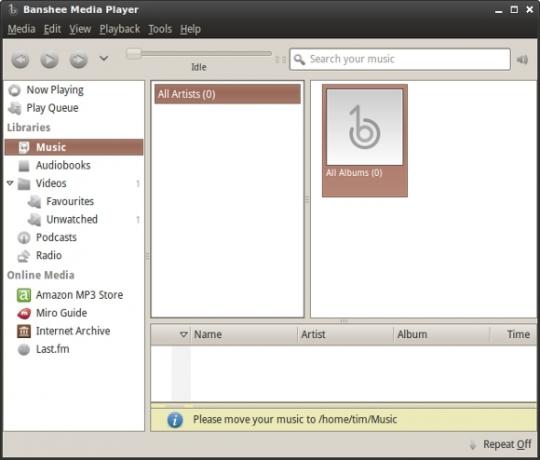Open Radio in sidebar
The width and height of the screenshot is (540, 460).
pyautogui.click(x=74, y=255)
